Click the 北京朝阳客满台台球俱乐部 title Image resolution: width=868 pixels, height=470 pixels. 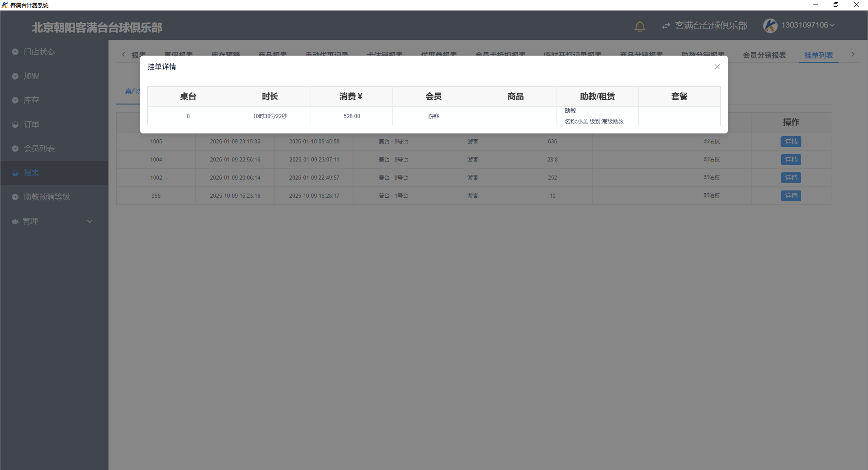pos(97,28)
